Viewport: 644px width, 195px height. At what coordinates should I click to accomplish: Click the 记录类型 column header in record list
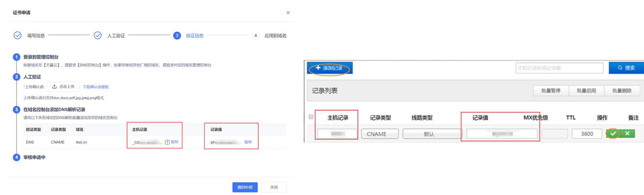380,117
